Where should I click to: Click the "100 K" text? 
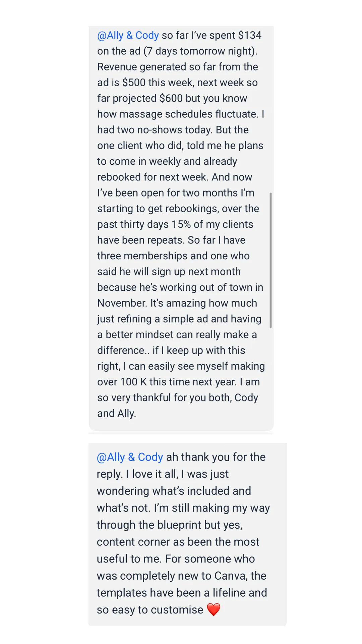[133, 382]
